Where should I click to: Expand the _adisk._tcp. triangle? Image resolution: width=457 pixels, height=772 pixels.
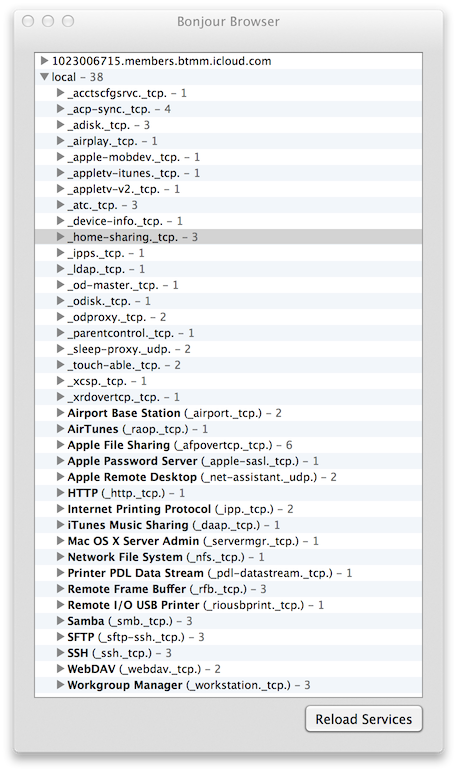click(x=60, y=125)
